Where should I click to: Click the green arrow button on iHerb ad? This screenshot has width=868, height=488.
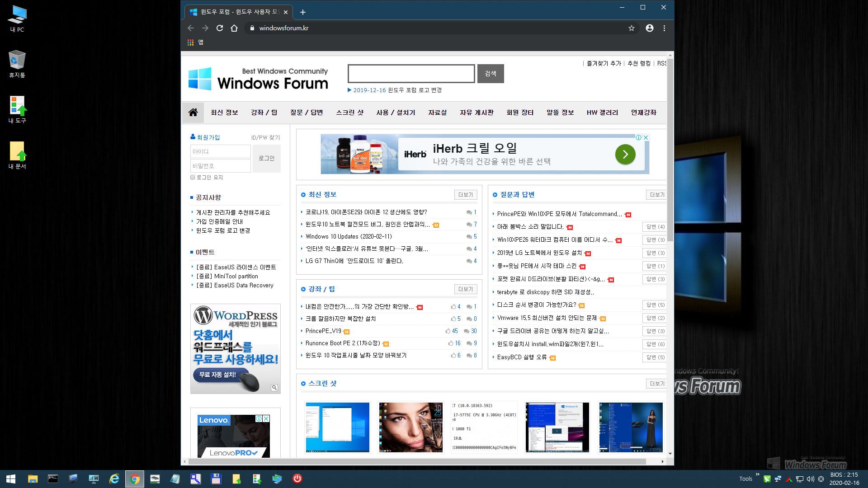pyautogui.click(x=625, y=155)
